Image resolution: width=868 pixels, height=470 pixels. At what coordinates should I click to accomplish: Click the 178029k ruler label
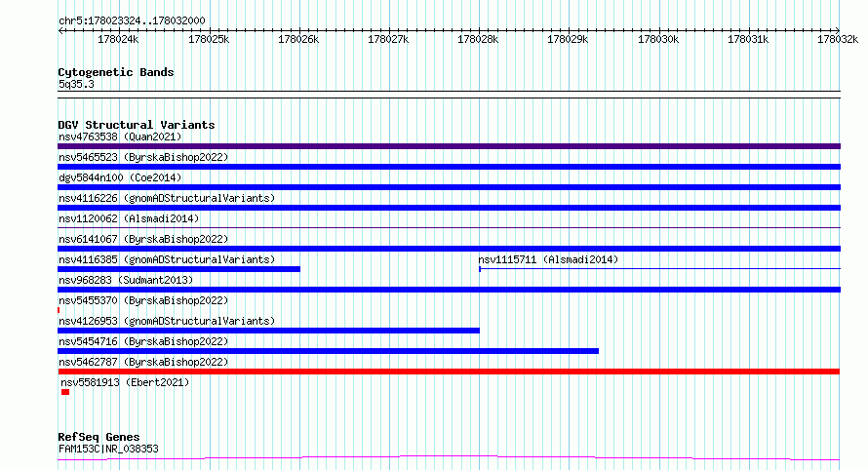[568, 39]
